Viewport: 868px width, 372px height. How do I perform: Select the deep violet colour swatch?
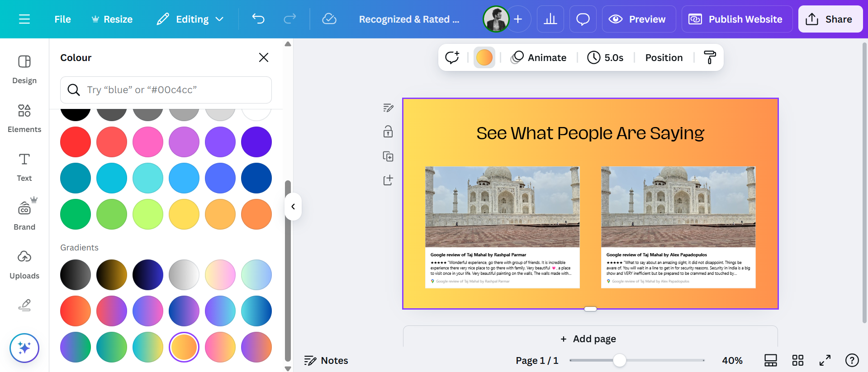(256, 142)
